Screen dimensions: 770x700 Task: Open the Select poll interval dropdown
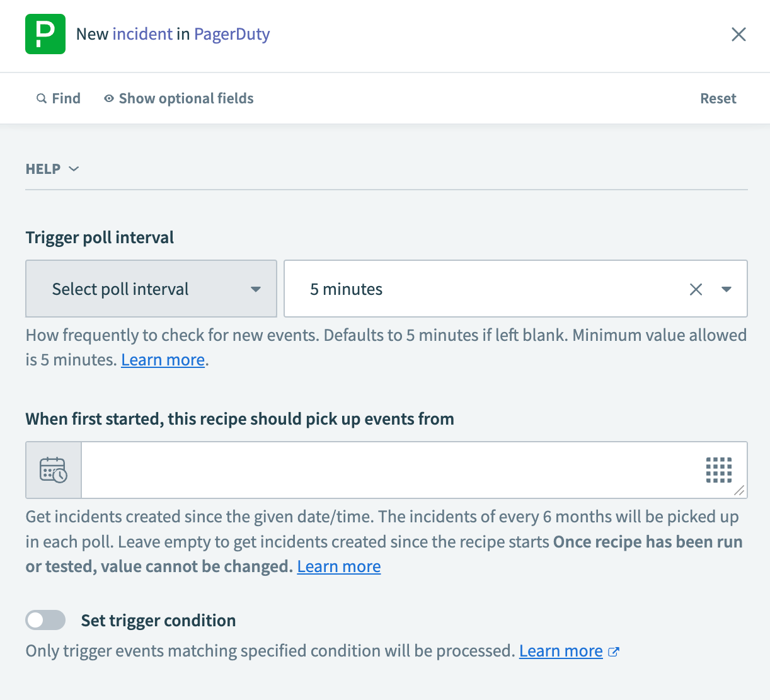151,289
